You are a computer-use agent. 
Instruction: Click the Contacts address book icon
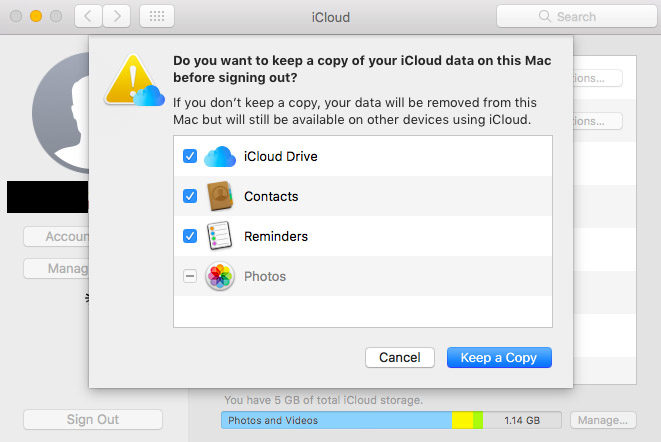coord(220,197)
